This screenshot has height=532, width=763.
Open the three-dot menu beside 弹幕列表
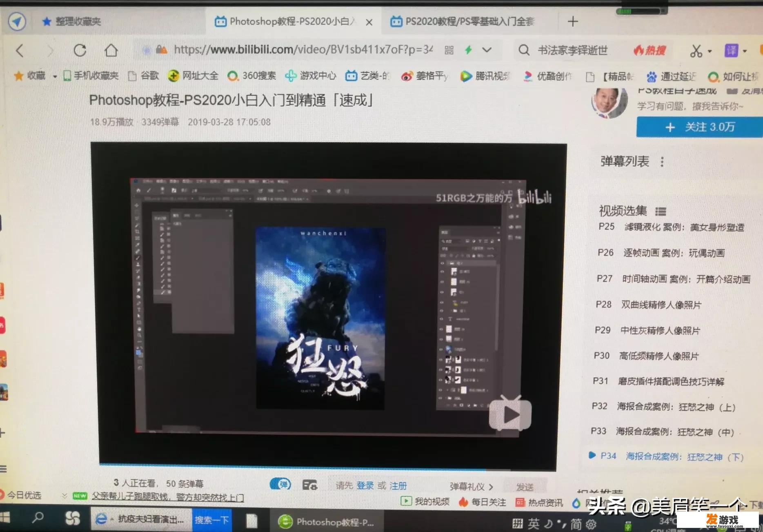pos(662,162)
